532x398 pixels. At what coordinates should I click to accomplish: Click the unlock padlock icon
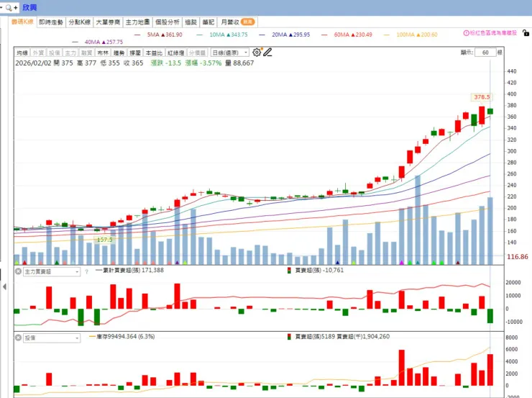526,33
